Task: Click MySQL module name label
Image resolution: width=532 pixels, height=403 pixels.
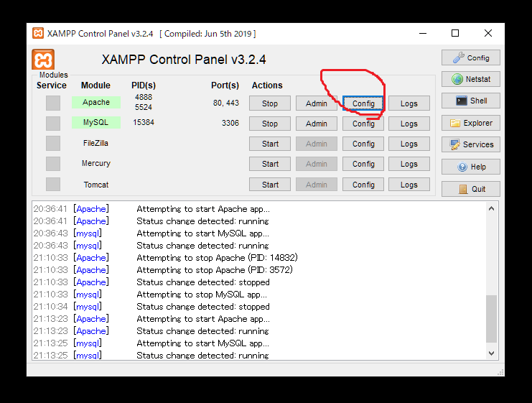Action: point(96,122)
